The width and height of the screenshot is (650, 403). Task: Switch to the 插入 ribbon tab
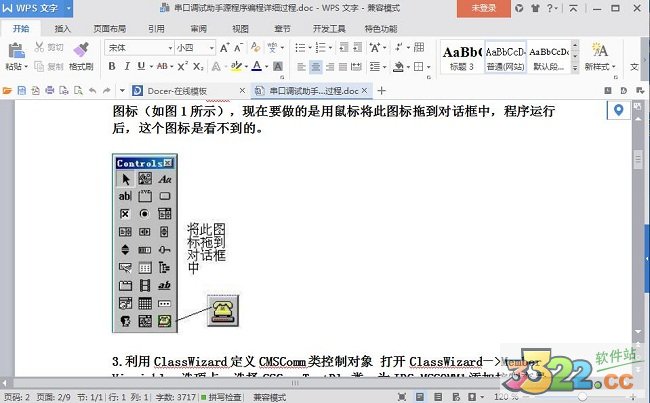point(63,29)
